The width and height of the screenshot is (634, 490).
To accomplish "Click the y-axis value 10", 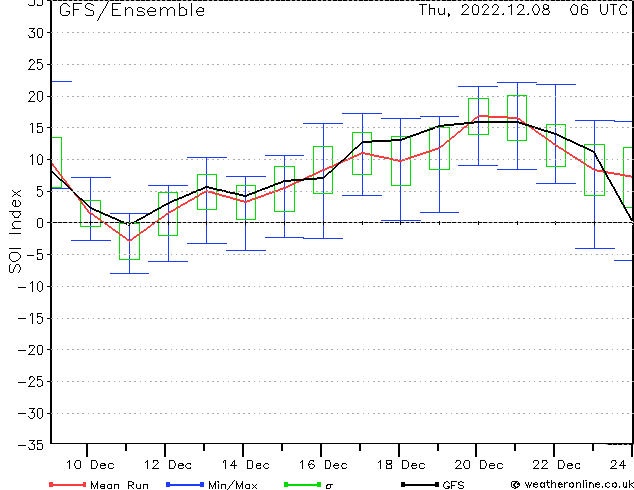I will (36, 160).
